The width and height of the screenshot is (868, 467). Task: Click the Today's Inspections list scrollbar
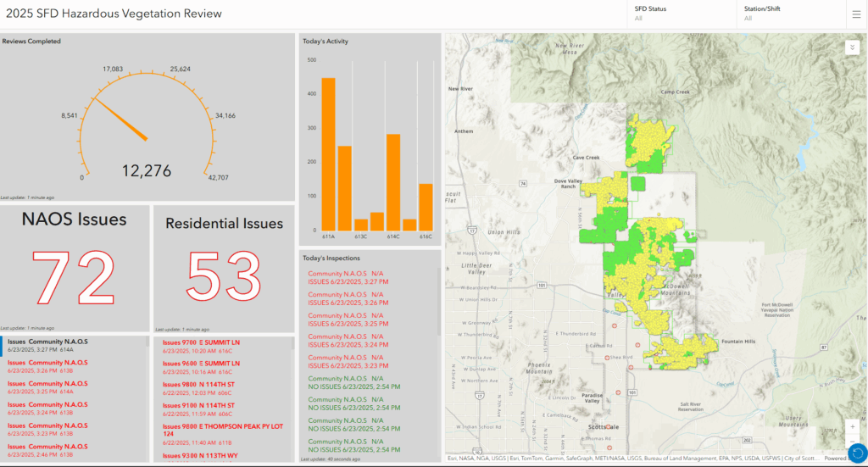[x=440, y=302]
